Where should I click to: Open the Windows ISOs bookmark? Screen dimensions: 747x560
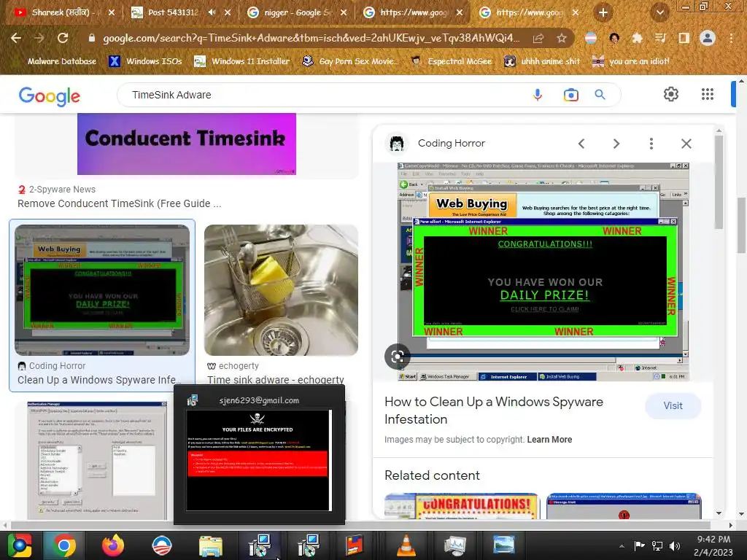click(x=146, y=61)
